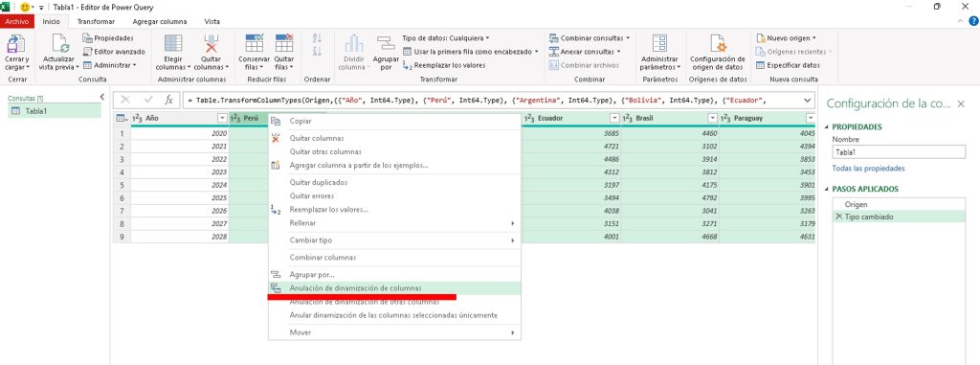
Task: Choose Anular dinamización de las columnas seleccionadas únicamente
Action: pyautogui.click(x=394, y=315)
